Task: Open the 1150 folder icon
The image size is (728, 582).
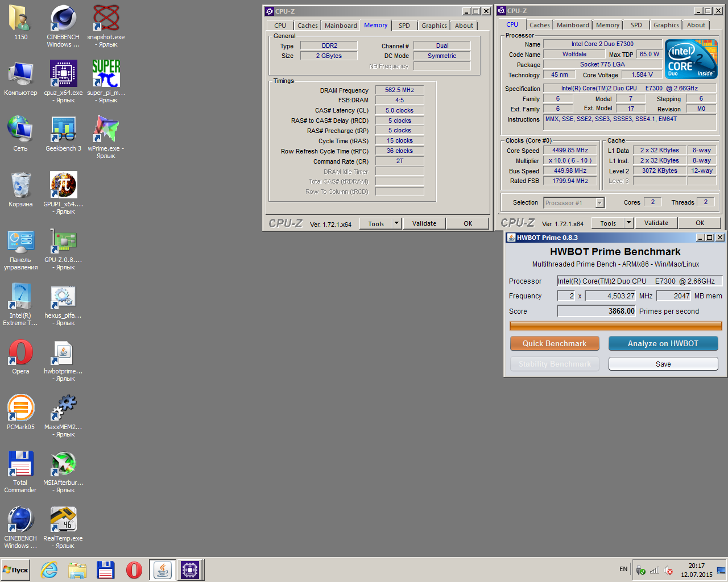Action: click(x=20, y=23)
